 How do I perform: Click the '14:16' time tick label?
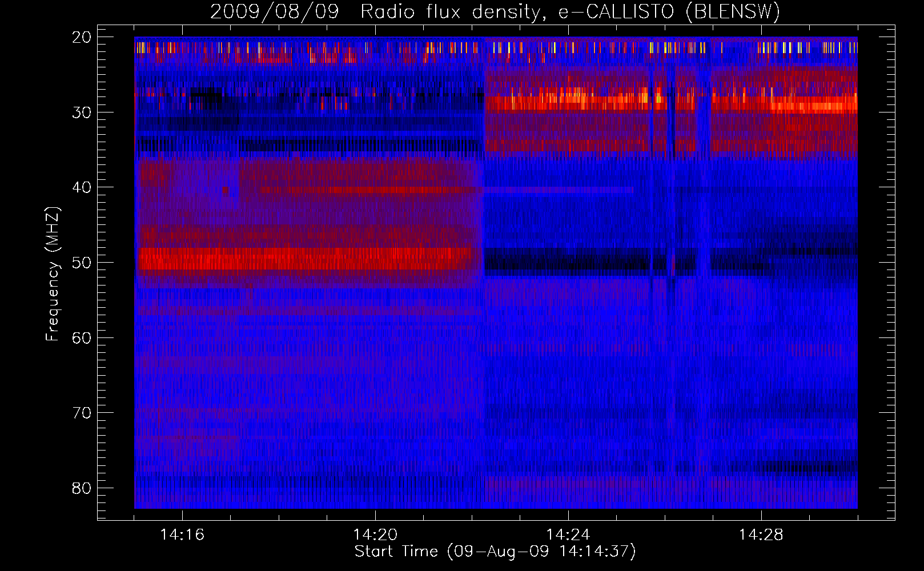coord(182,535)
